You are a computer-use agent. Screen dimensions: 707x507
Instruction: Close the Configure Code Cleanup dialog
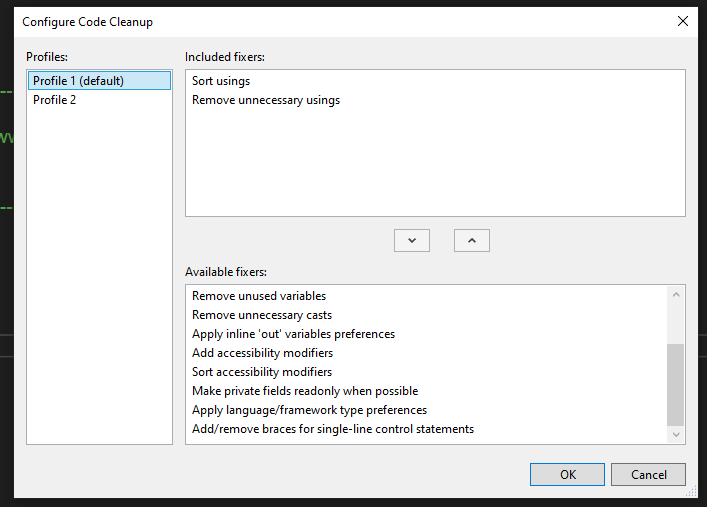pos(683,21)
